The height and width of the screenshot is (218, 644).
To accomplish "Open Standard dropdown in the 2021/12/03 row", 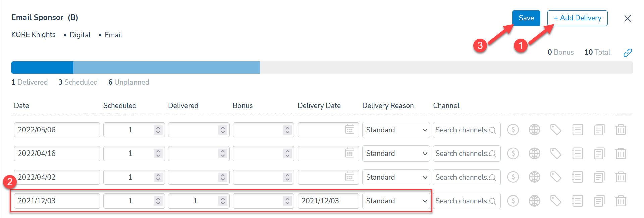I will tap(396, 201).
